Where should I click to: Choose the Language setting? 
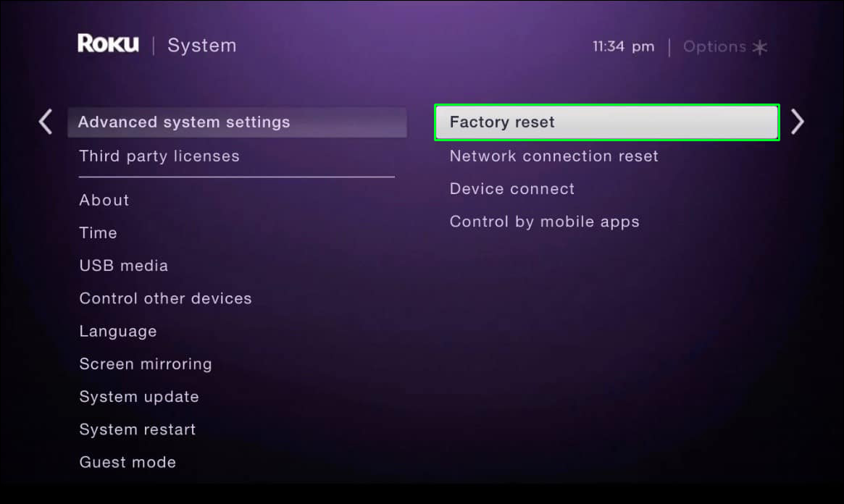(118, 332)
